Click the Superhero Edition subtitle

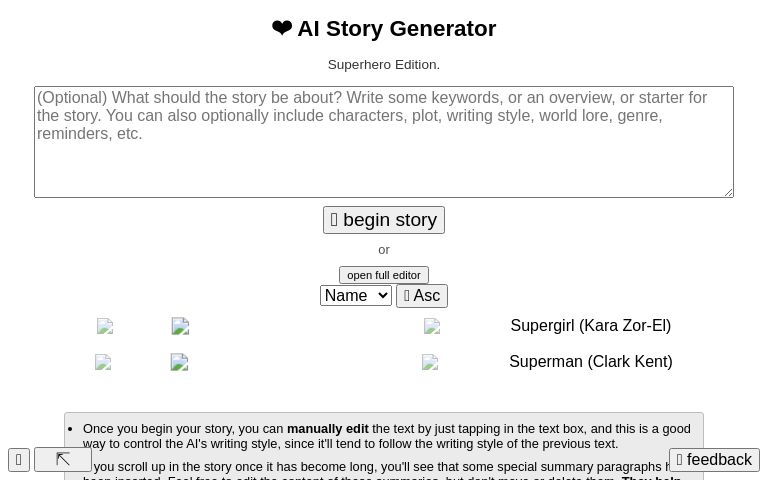[x=383, y=65]
